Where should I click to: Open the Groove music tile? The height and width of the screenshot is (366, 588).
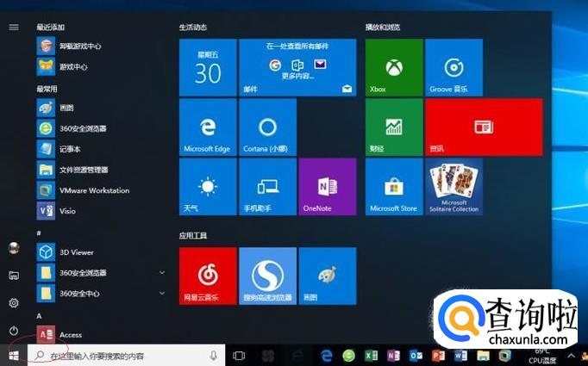454,67
